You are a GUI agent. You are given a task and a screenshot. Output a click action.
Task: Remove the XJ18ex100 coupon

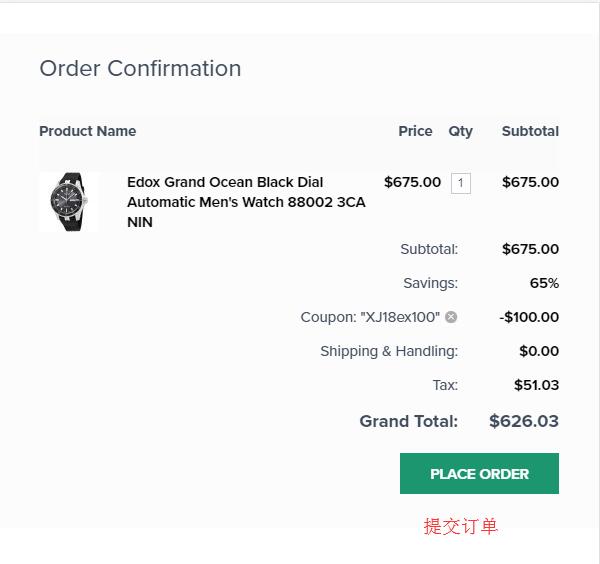(451, 317)
